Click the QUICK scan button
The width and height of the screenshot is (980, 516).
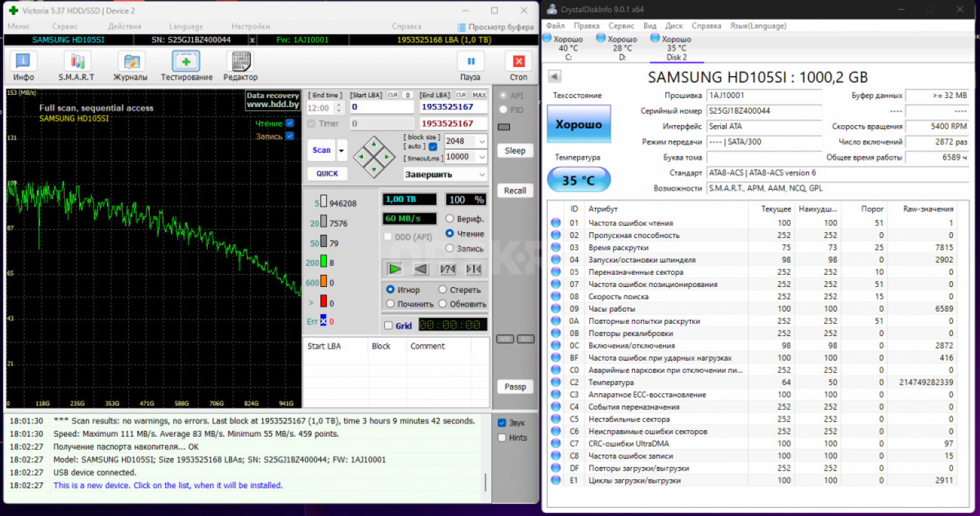[327, 174]
